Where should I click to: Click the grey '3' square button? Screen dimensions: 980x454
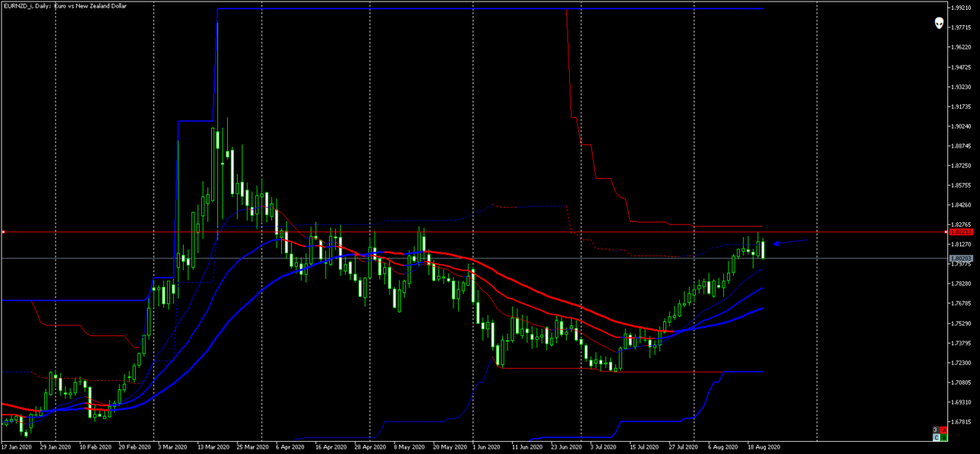point(936,430)
